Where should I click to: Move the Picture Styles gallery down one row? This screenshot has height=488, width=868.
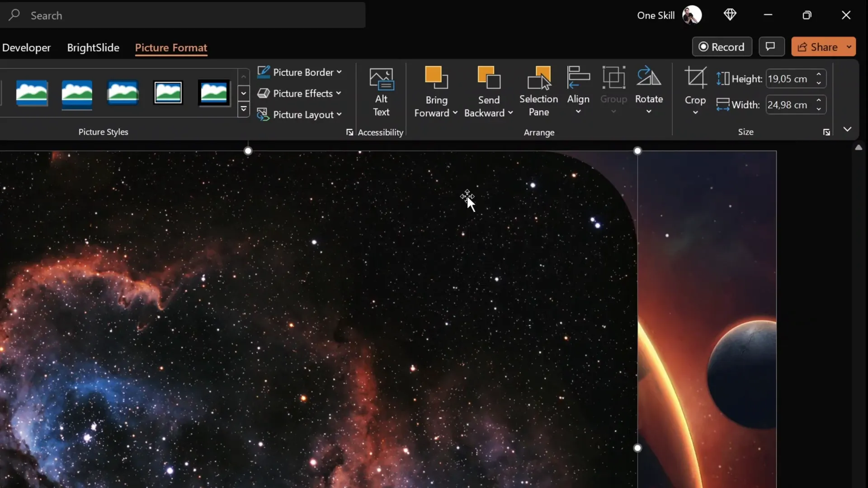coord(243,93)
